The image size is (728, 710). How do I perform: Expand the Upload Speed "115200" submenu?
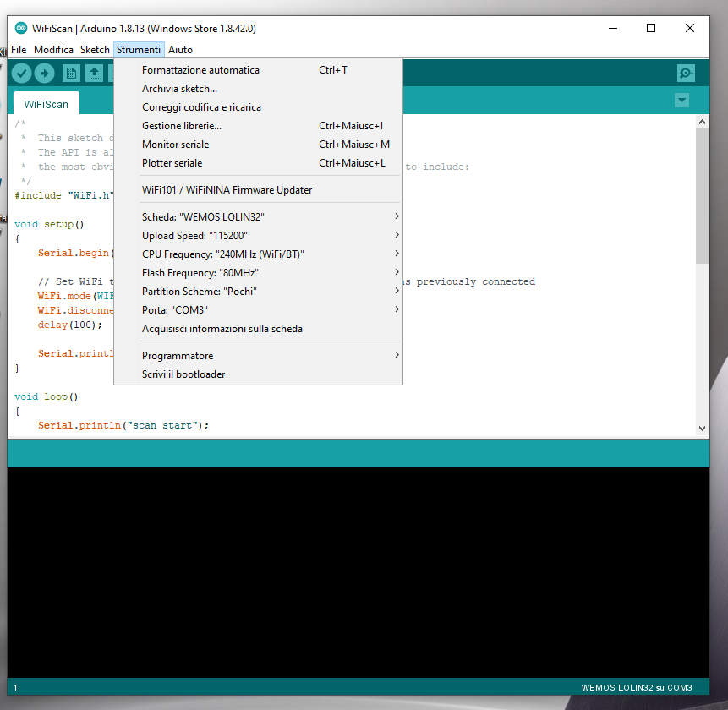click(271, 235)
